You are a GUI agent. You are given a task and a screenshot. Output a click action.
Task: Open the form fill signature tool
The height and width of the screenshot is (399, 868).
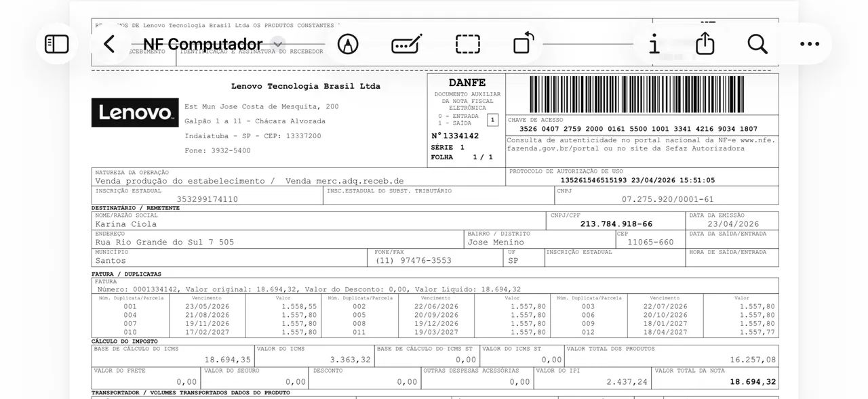(407, 44)
